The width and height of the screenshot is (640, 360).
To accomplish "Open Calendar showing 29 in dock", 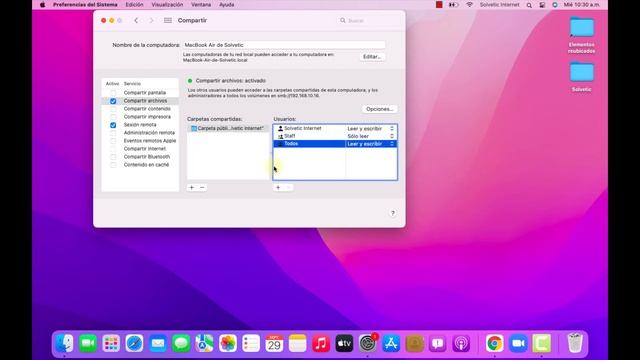I will [274, 343].
